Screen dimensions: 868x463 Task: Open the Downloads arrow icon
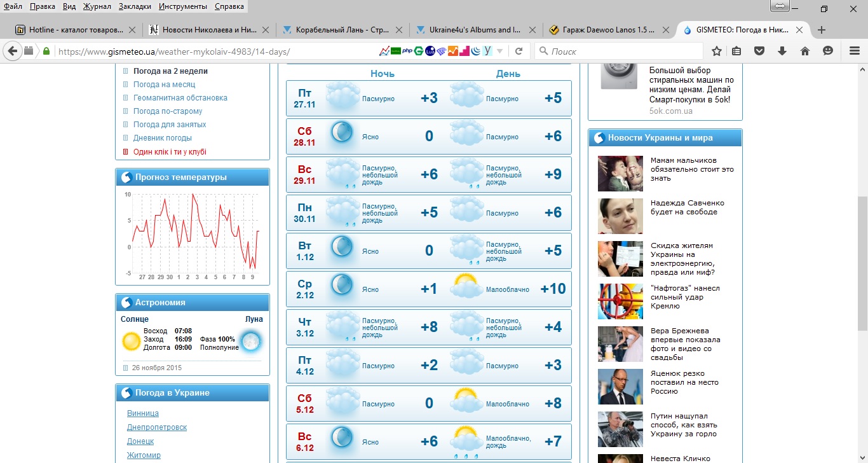point(782,52)
